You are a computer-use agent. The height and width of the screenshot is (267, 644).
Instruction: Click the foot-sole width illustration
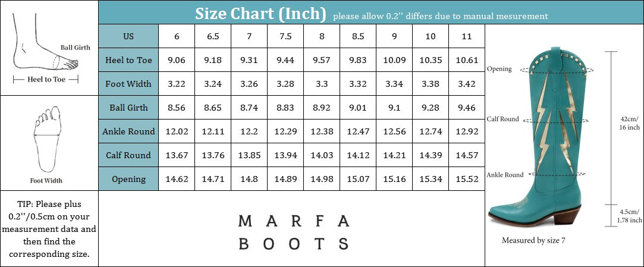pyautogui.click(x=46, y=139)
